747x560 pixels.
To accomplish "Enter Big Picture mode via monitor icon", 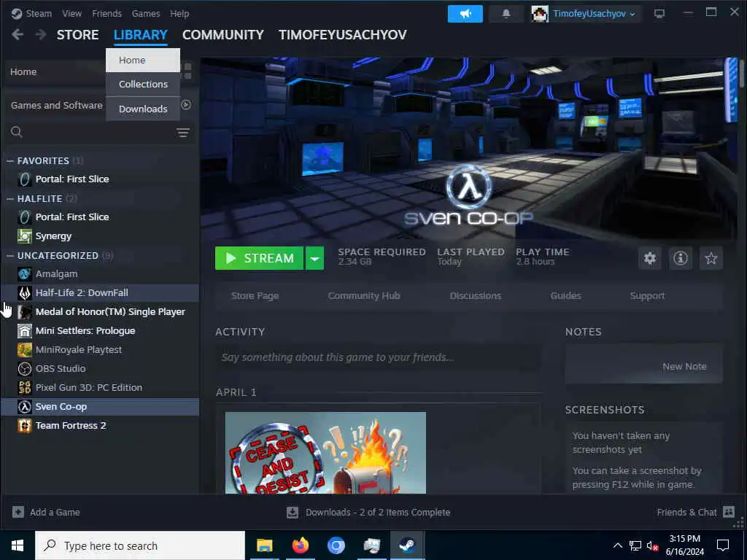I will 659,14.
